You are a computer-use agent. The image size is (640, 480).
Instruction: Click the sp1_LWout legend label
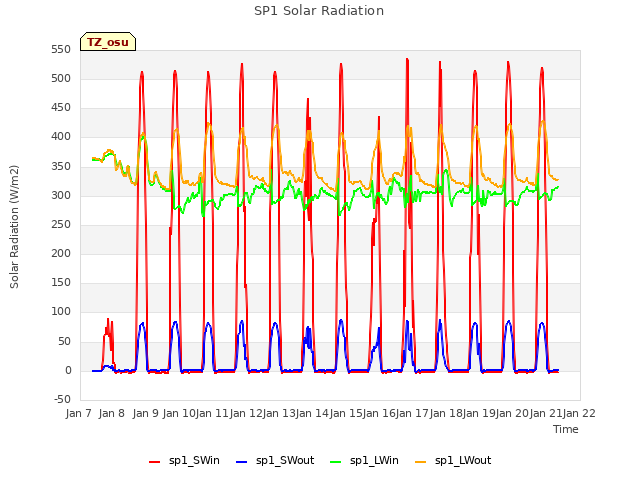point(463,460)
